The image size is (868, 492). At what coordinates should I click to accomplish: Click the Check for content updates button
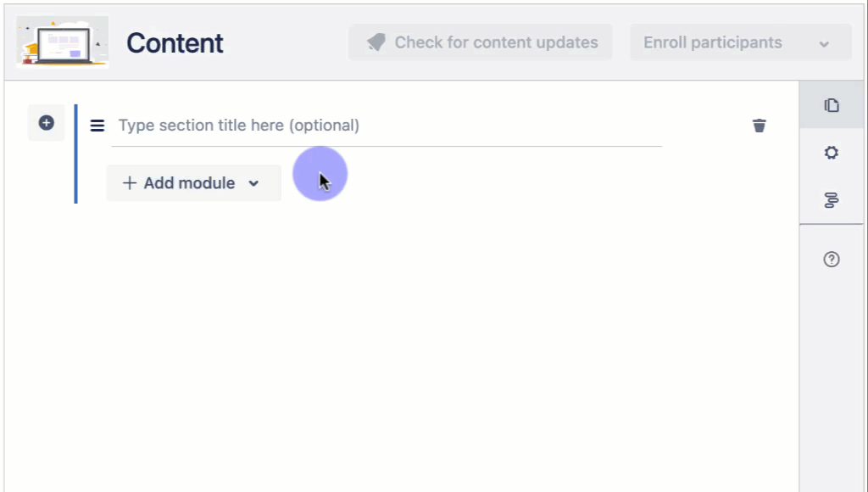pyautogui.click(x=480, y=42)
